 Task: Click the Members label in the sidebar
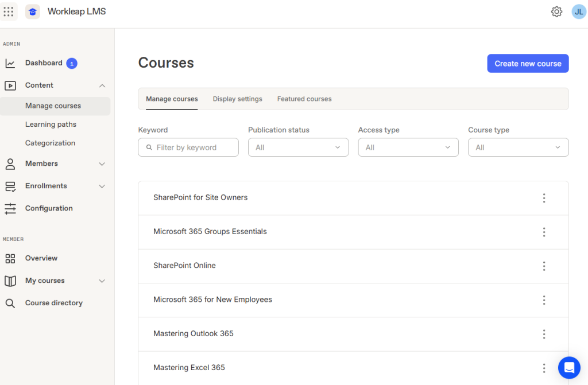[41, 164]
